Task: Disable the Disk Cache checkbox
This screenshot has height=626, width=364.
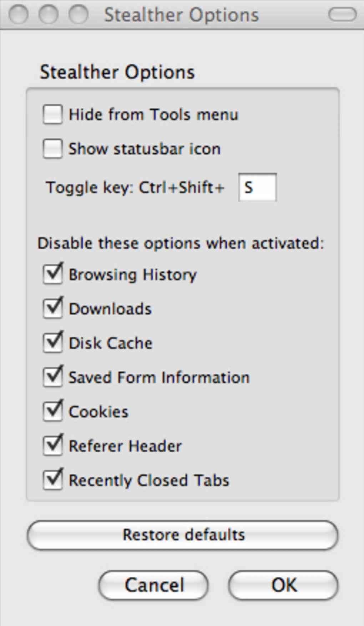Action: click(53, 343)
